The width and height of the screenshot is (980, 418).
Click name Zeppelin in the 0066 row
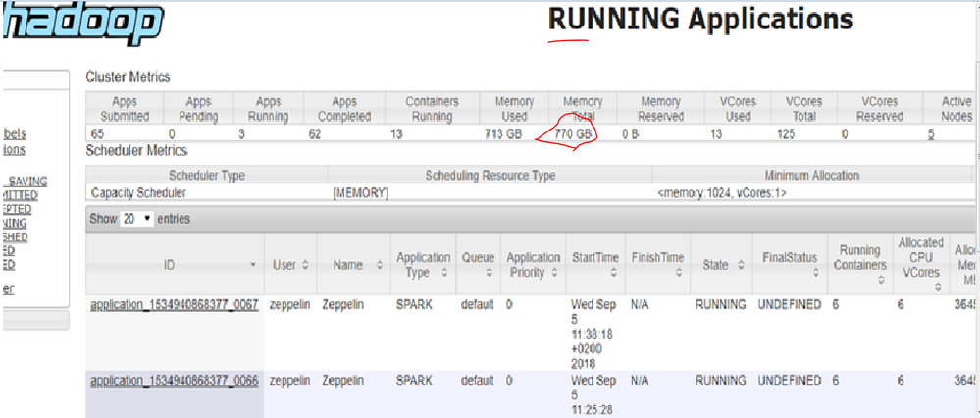tap(343, 381)
